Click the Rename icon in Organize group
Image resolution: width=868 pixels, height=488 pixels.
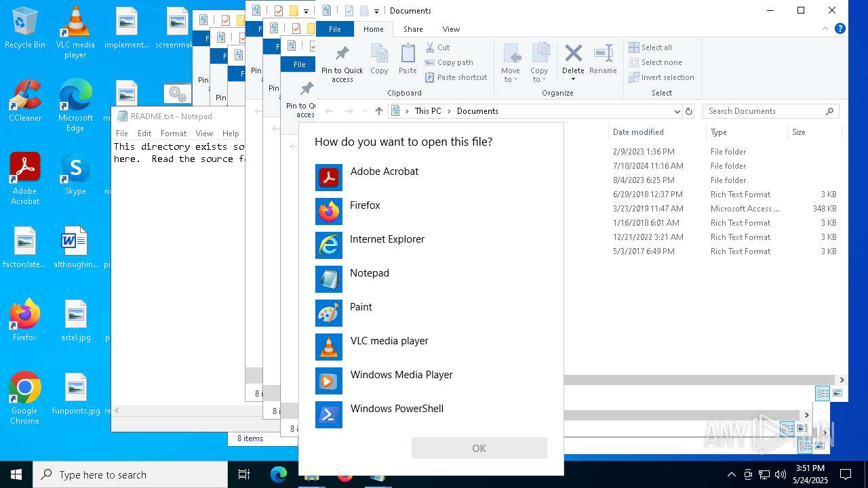603,60
